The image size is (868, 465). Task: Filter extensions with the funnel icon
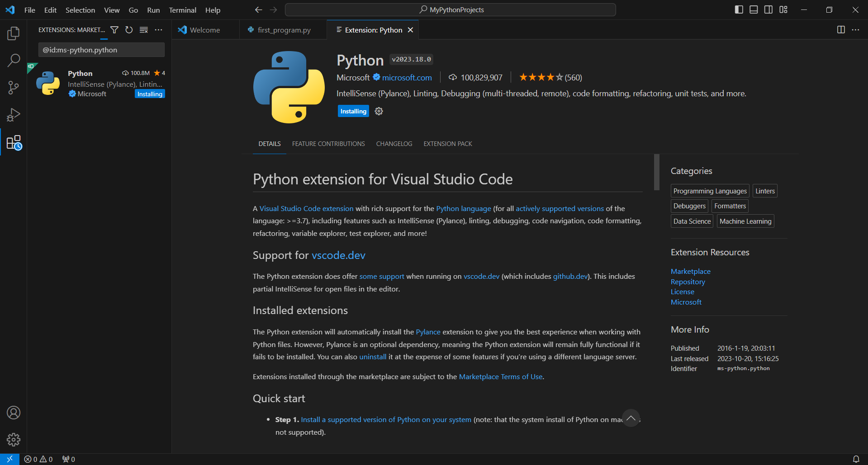114,30
